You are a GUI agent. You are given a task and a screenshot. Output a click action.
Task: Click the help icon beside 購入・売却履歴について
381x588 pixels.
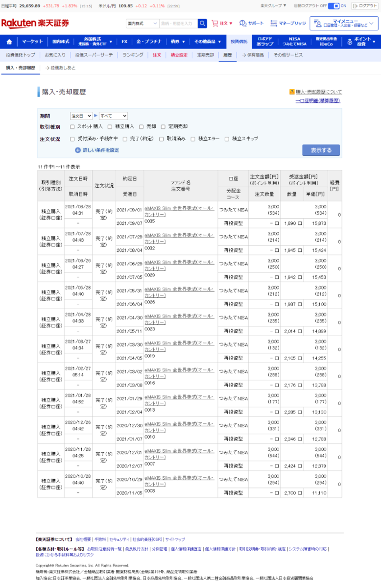point(292,92)
